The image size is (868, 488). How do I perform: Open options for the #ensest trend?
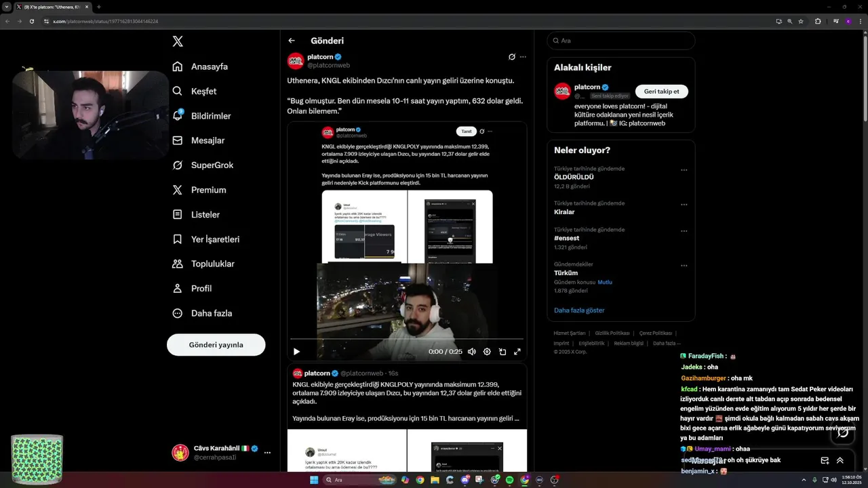pos(684,230)
